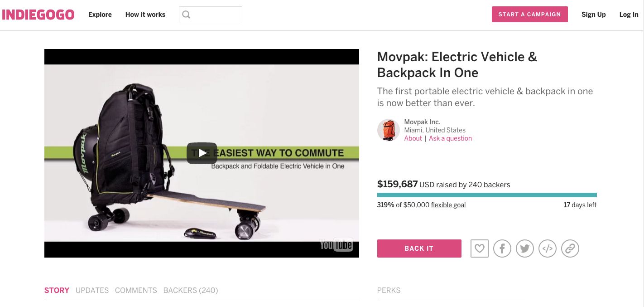Click the search magnifier icon
644x307 pixels.
click(x=186, y=15)
